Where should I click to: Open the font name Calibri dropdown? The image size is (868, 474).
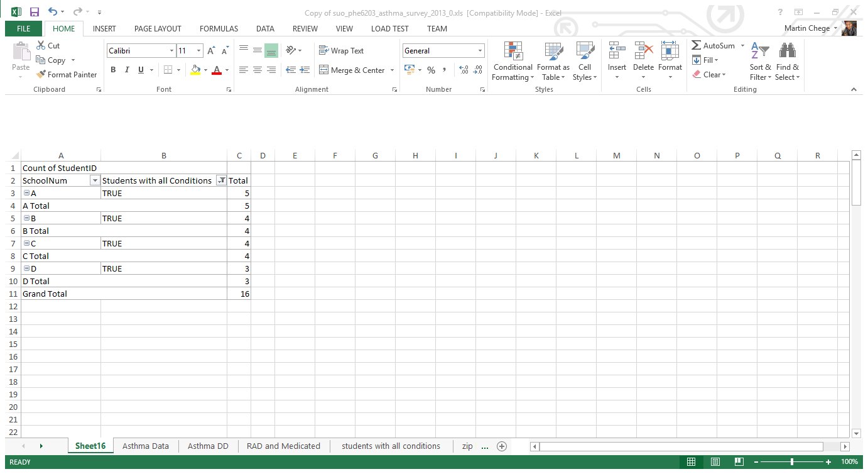(x=171, y=51)
